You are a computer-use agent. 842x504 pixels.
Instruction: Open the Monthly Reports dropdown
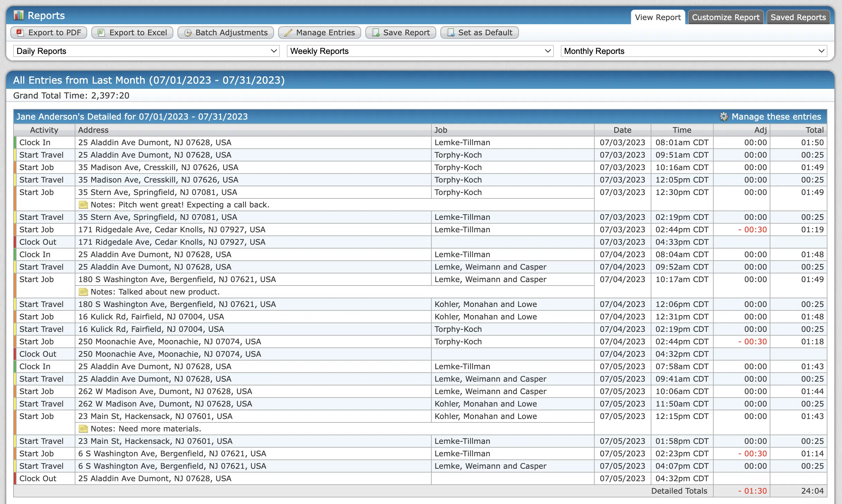694,51
